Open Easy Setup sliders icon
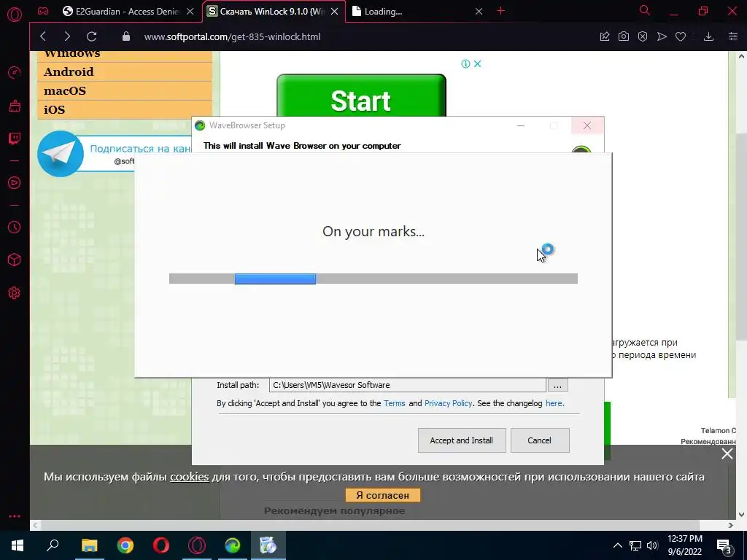The height and width of the screenshot is (560, 747). coord(732,36)
